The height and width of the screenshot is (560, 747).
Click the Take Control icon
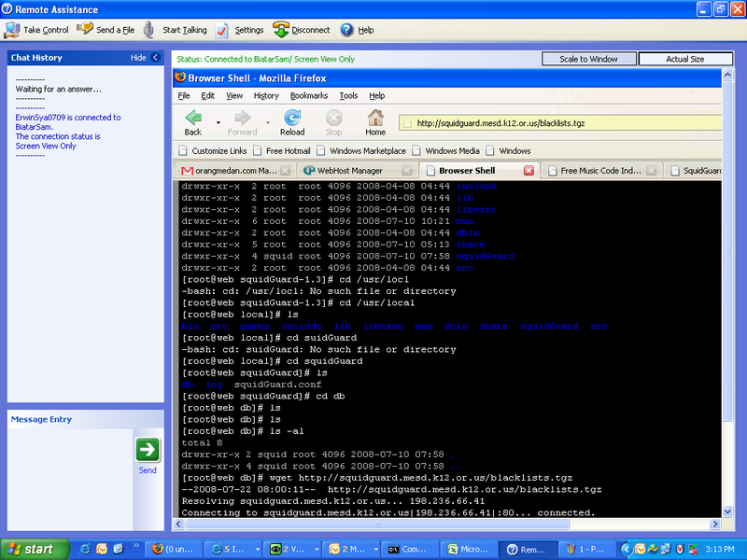[12, 30]
